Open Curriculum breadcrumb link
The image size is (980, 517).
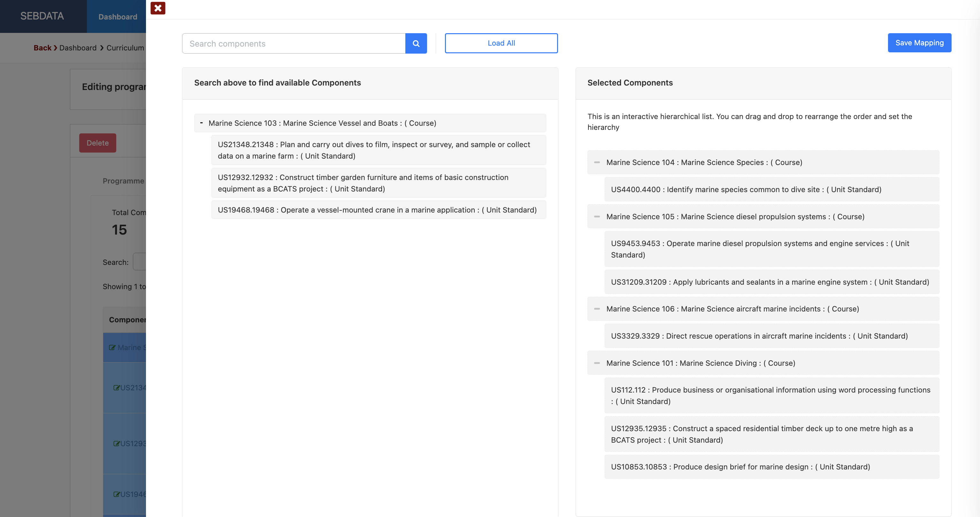click(125, 48)
